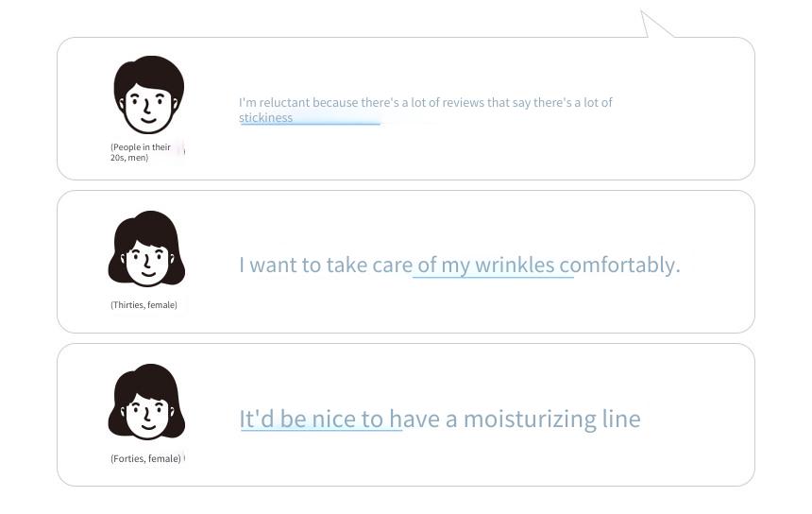The image size is (812, 514).
Task: Open the forties female avatar icon
Action: tap(146, 402)
